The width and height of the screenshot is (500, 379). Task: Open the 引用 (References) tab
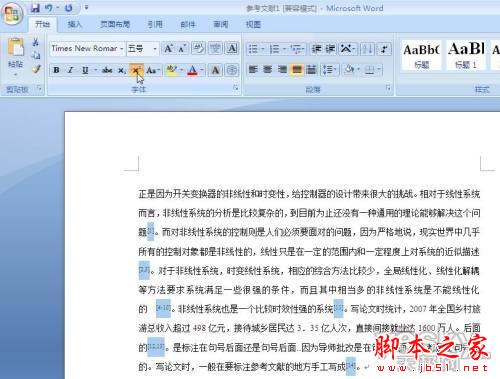[155, 24]
